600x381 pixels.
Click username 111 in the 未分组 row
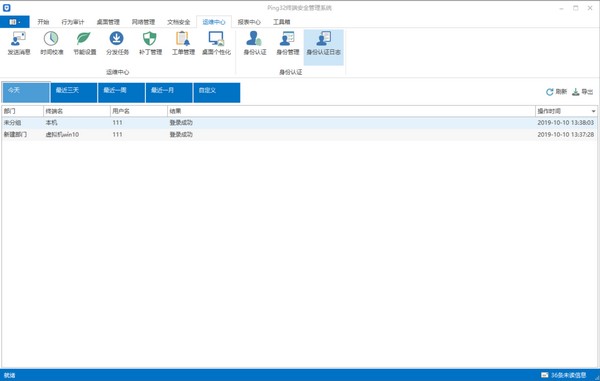[x=117, y=123]
